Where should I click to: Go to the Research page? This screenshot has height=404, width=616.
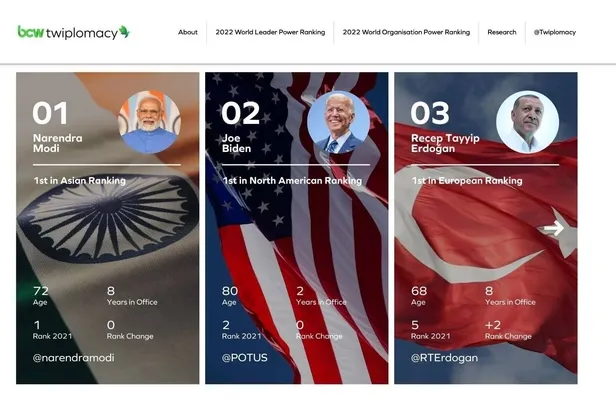coord(502,32)
